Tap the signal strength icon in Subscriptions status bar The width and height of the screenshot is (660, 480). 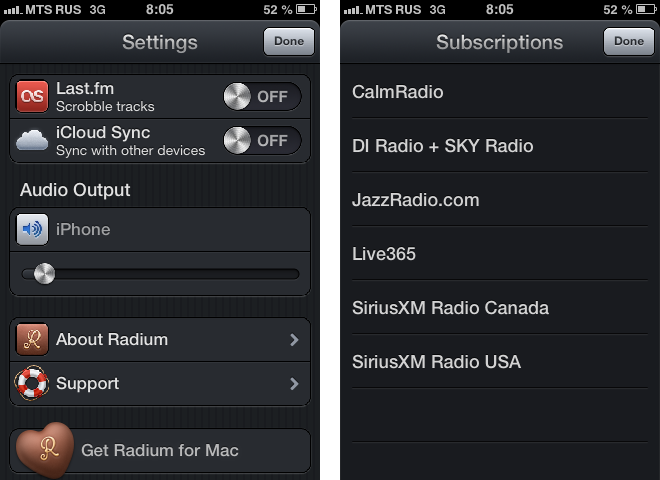[x=350, y=10]
